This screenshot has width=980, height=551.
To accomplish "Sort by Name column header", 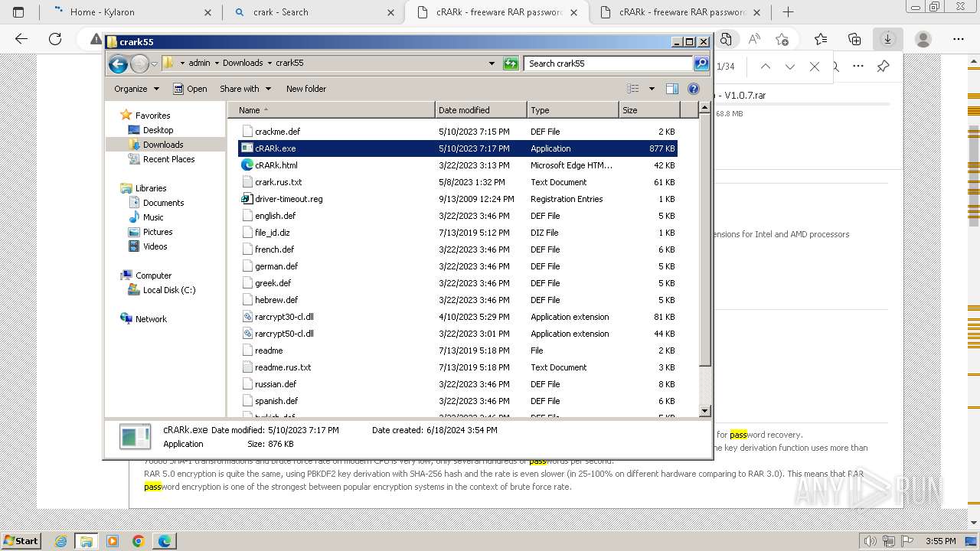I will [x=331, y=110].
